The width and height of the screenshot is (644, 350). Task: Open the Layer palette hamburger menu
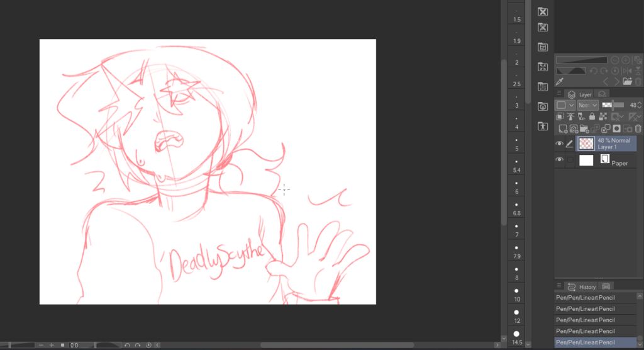tap(559, 94)
